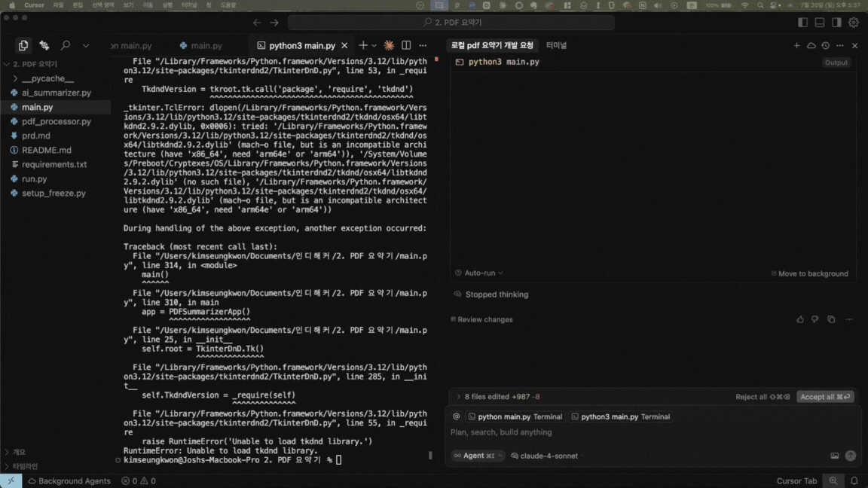Click the '2. PDF 요약기' search bar

[451, 23]
